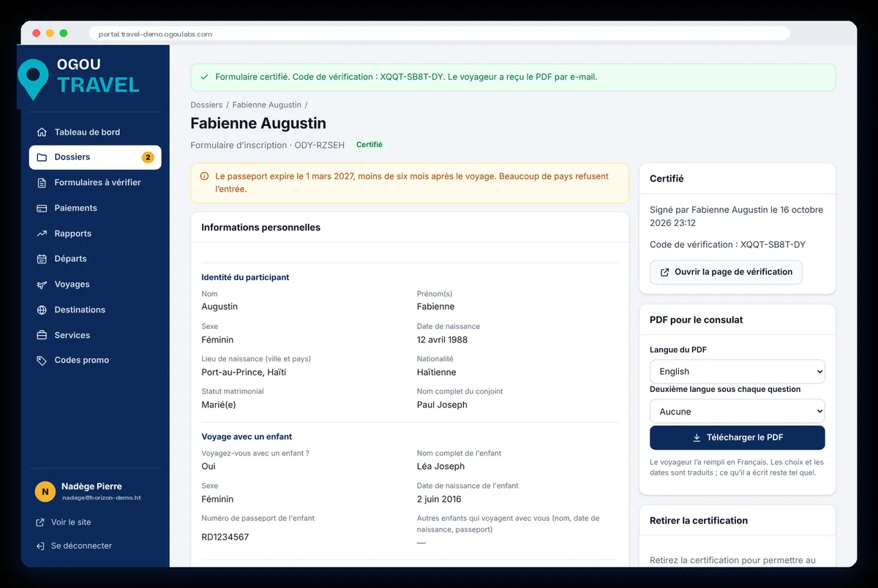This screenshot has height=588, width=878.
Task: Click the green Certifié status label
Action: click(x=369, y=145)
